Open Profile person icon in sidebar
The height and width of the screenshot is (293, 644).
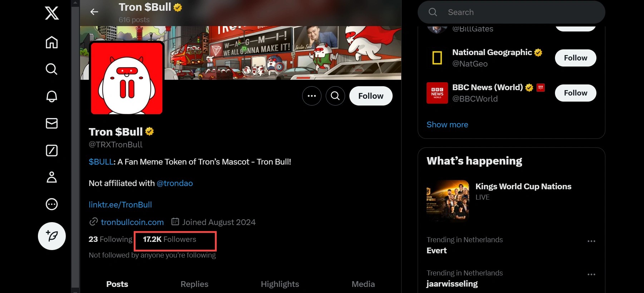pyautogui.click(x=52, y=177)
